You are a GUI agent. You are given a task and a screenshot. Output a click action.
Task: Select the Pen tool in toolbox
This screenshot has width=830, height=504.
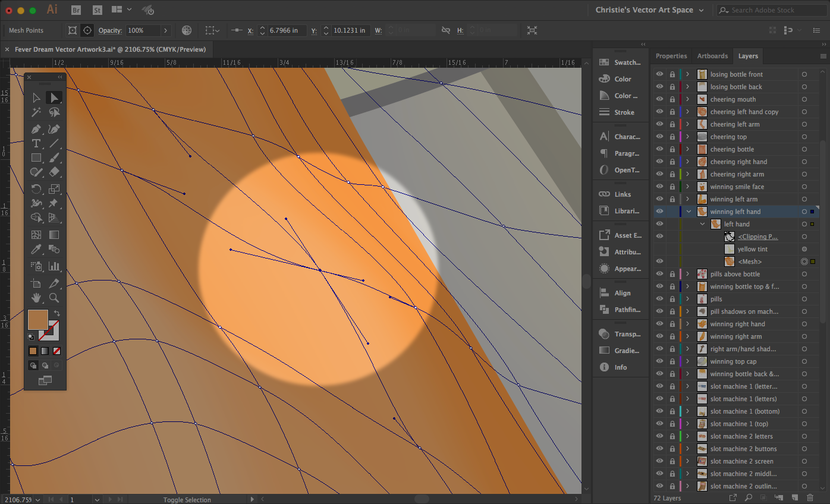[x=36, y=128]
